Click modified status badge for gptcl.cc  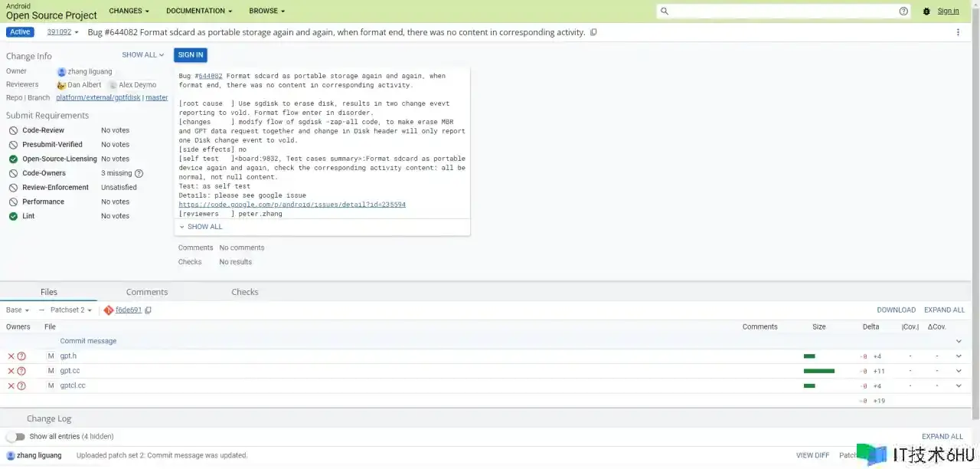pyautogui.click(x=51, y=385)
